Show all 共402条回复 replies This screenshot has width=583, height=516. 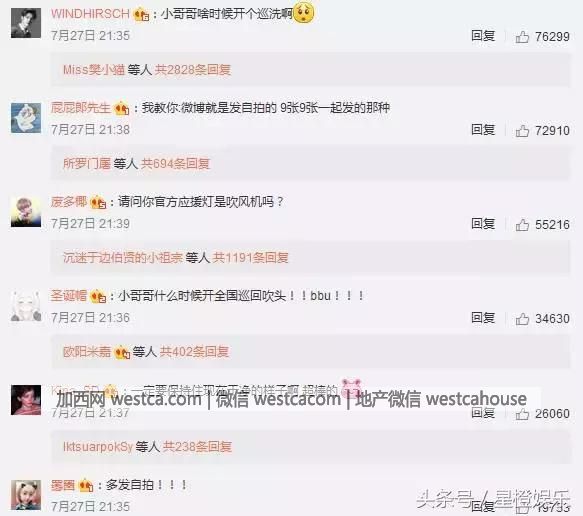tap(194, 352)
